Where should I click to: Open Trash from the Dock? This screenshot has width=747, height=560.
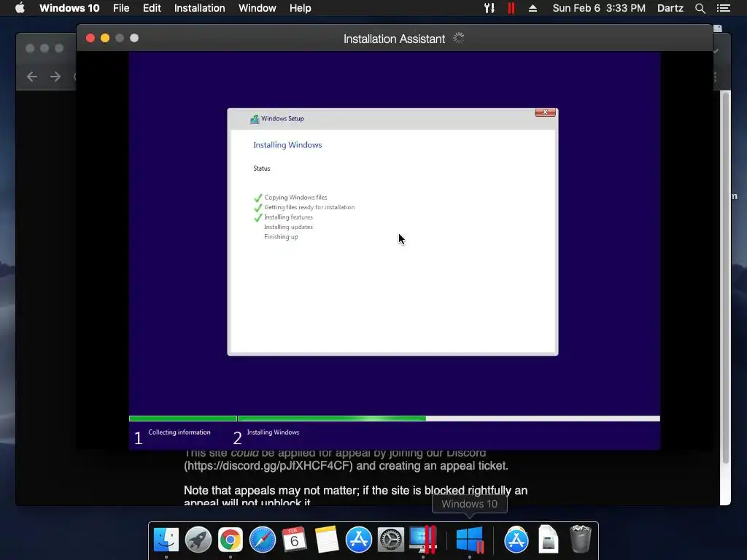pyautogui.click(x=580, y=539)
